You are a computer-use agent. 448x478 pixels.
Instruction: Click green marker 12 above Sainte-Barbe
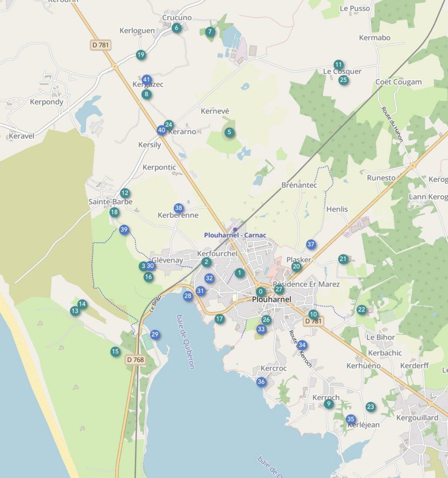(125, 193)
